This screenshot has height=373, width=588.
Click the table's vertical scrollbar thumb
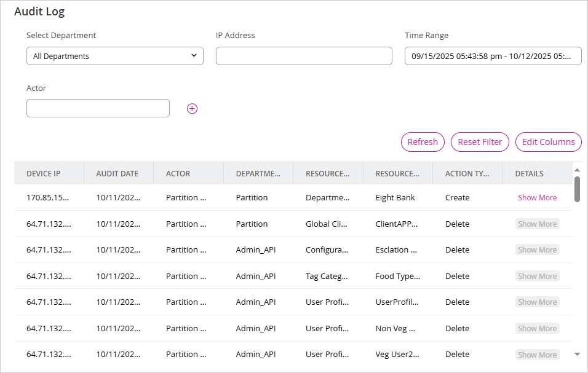pos(577,189)
